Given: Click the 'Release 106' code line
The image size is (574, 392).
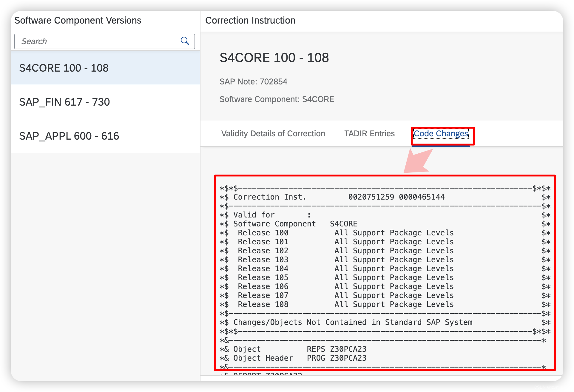Looking at the screenshot, I should tap(385, 286).
